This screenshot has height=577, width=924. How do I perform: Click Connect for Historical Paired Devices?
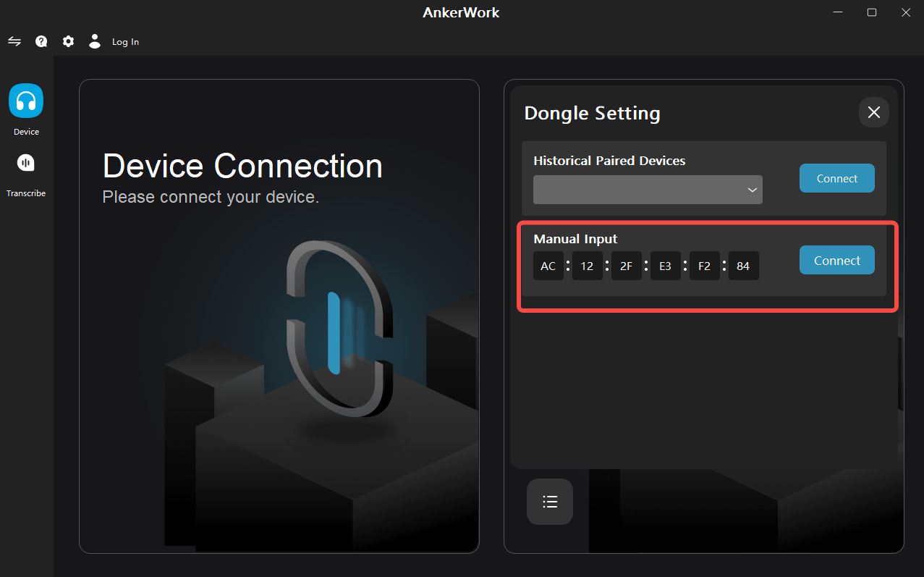(x=836, y=178)
